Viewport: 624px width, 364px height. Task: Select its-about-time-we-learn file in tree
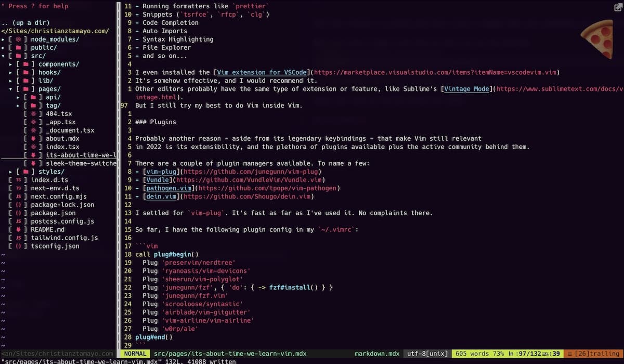[81, 155]
